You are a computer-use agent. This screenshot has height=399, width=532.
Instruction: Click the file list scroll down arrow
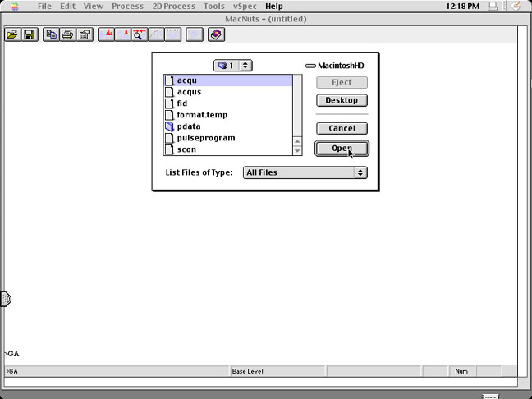(297, 150)
